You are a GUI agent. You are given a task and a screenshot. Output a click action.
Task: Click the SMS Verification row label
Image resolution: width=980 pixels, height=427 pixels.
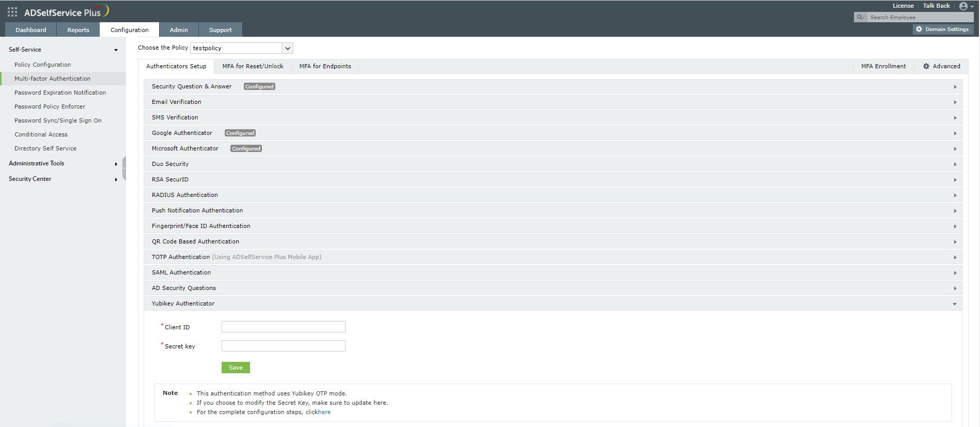pos(175,118)
